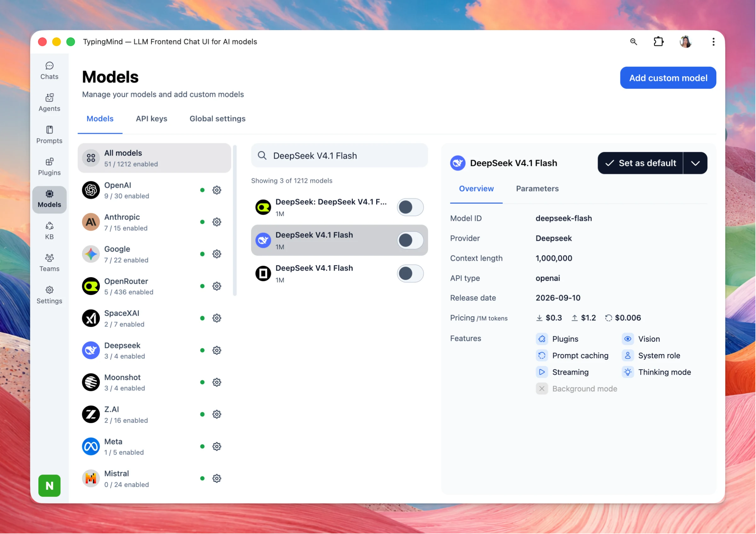Open Settings in the left sidebar
The width and height of the screenshot is (756, 534).
(x=49, y=295)
